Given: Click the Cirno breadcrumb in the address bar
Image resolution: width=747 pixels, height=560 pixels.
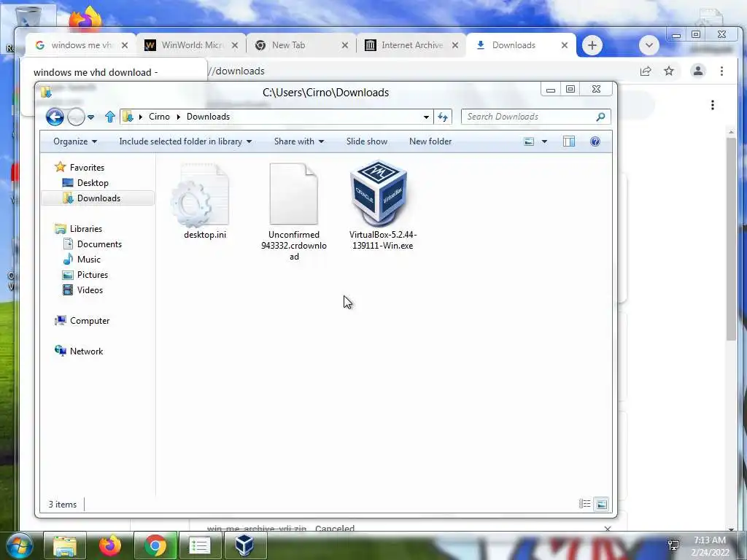Looking at the screenshot, I should pos(159,117).
